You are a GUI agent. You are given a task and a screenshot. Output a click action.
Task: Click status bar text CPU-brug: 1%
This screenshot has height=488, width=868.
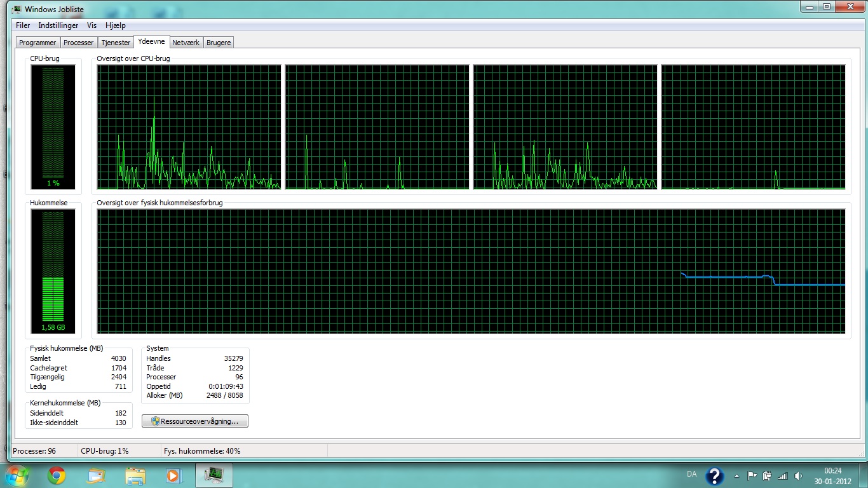105,451
